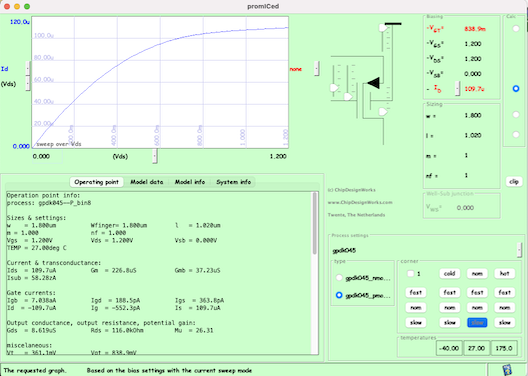Click the hot temperature corner button
Viewport: 528px width, 376px height.
pyautogui.click(x=504, y=273)
